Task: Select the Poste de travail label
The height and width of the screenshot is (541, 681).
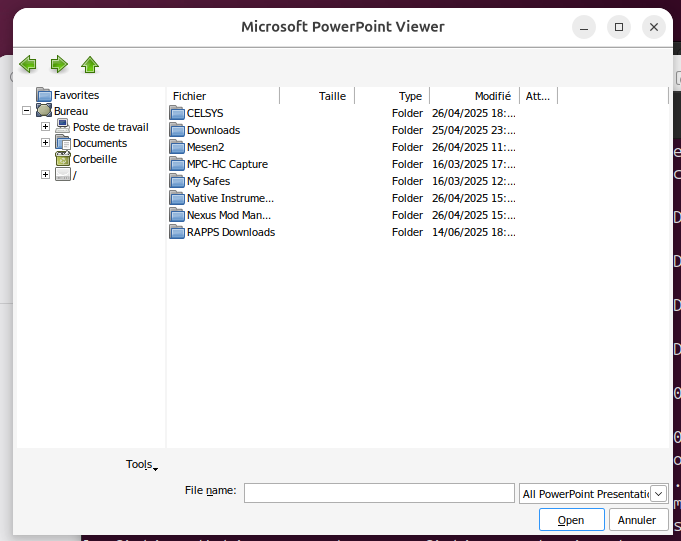Action: (x=111, y=127)
